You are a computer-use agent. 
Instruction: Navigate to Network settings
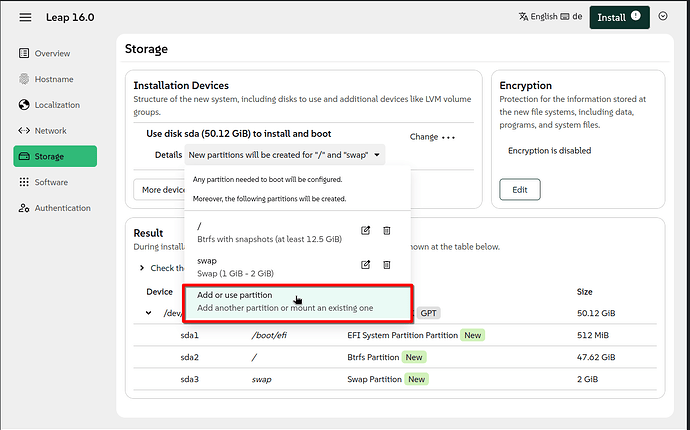pyautogui.click(x=50, y=131)
